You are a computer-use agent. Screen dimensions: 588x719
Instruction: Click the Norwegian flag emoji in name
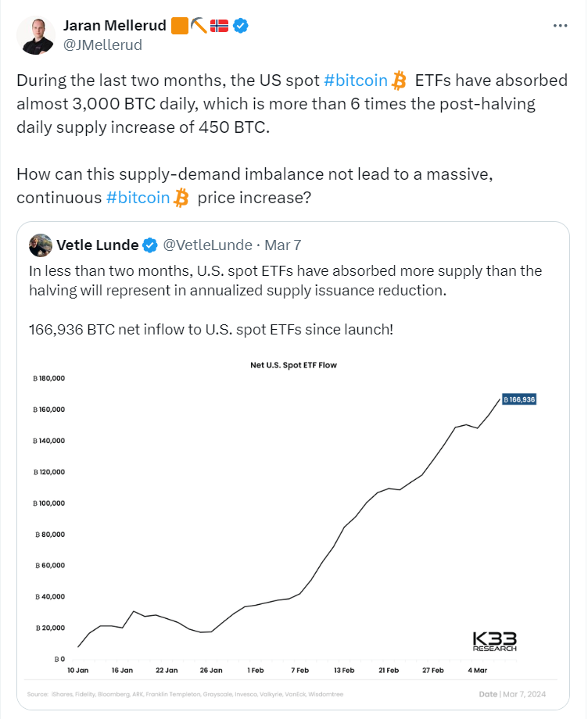coord(219,26)
